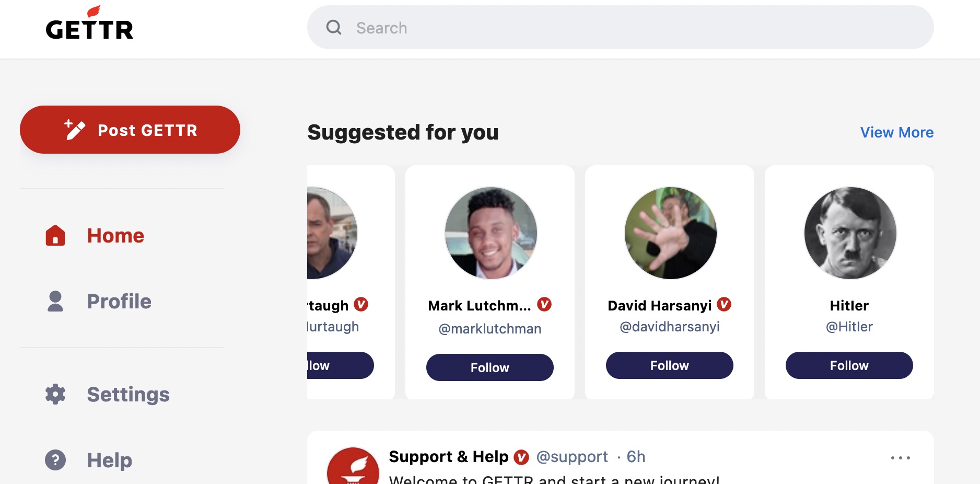The height and width of the screenshot is (484, 980).
Task: Click the @davidharsanyi profile photo
Action: coord(670,233)
